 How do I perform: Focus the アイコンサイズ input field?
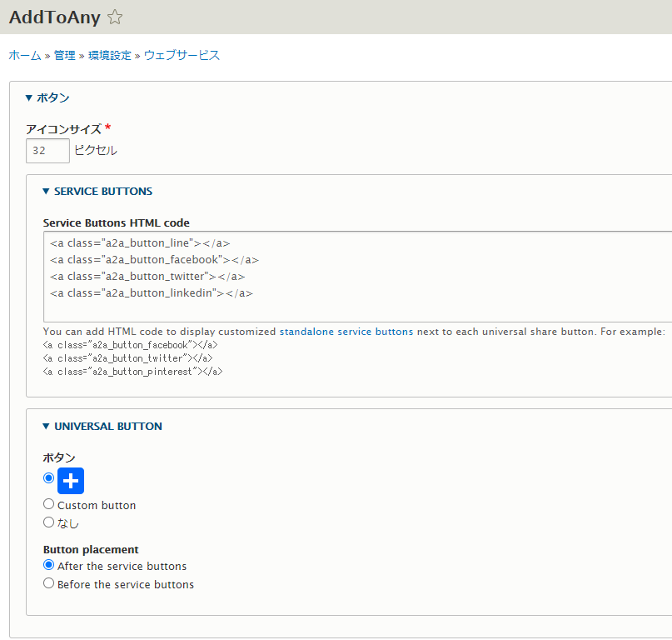[x=47, y=151]
